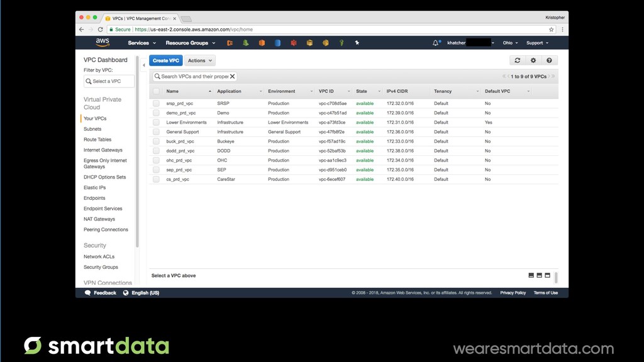The width and height of the screenshot is (644, 362).
Task: Open Internet Gateways in the sidebar
Action: 103,150
